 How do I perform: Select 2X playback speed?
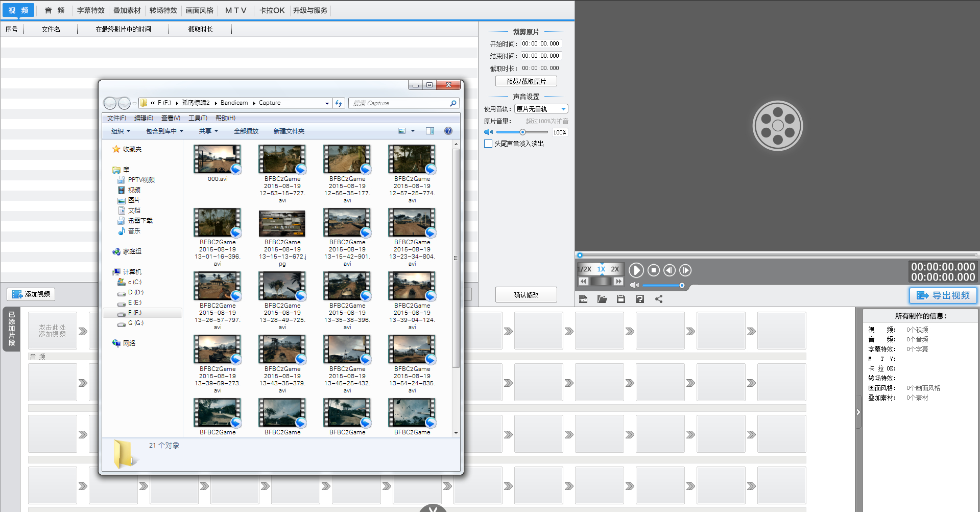coord(615,269)
